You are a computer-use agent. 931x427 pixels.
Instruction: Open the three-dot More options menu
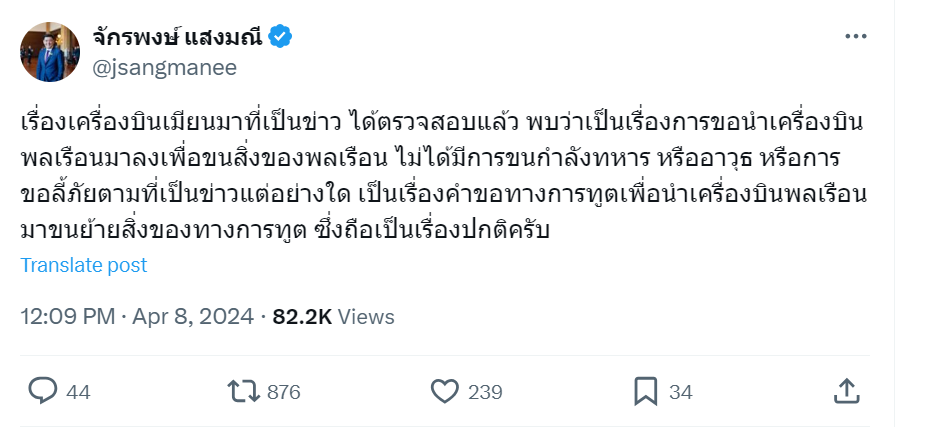855,37
